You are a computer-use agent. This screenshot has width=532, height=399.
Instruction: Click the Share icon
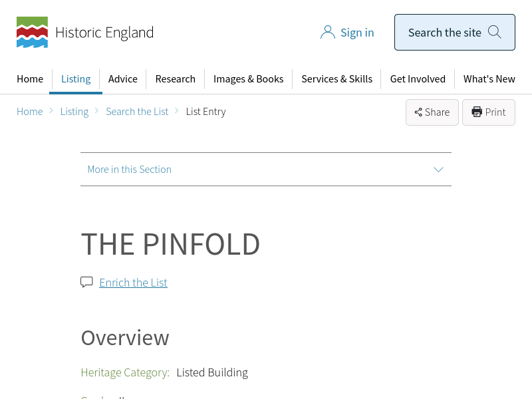[x=418, y=112]
